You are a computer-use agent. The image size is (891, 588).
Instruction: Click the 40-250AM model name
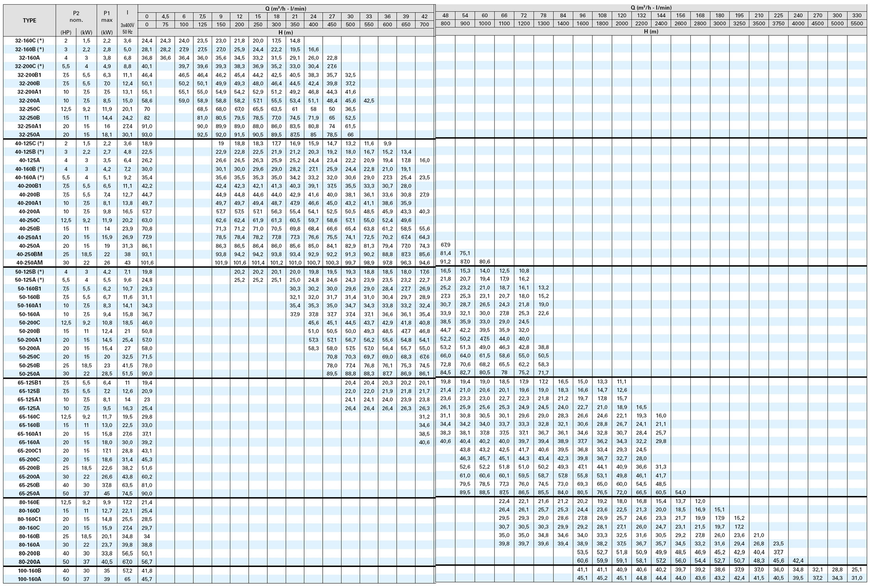click(x=29, y=263)
